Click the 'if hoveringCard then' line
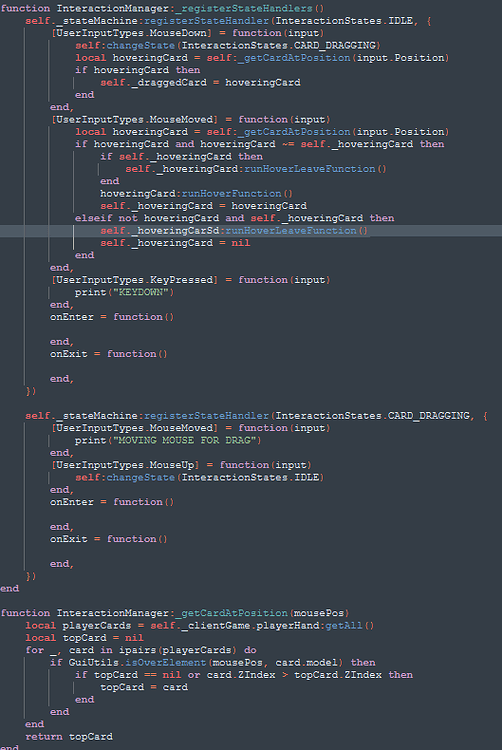The width and height of the screenshot is (502, 750). pos(138,70)
